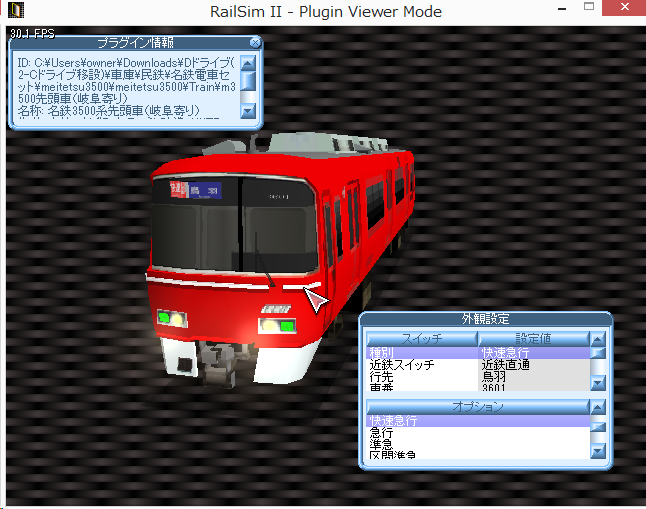
Task: Maximize the RailSim II window
Action: pyautogui.click(x=589, y=7)
